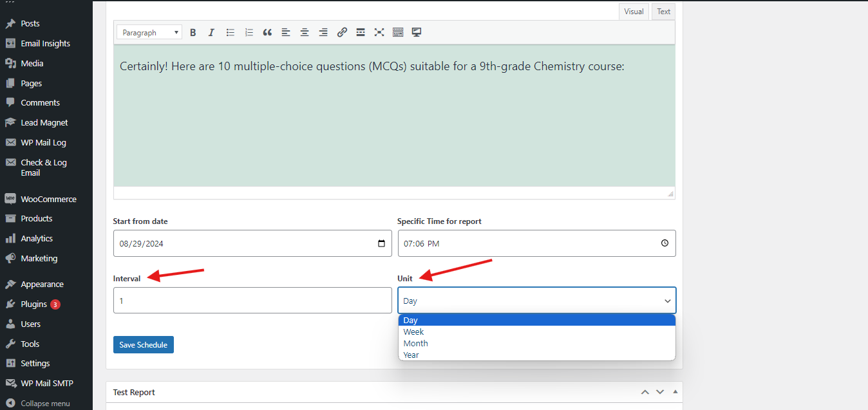
Task: Switch to the Text editor tab
Action: tap(663, 12)
